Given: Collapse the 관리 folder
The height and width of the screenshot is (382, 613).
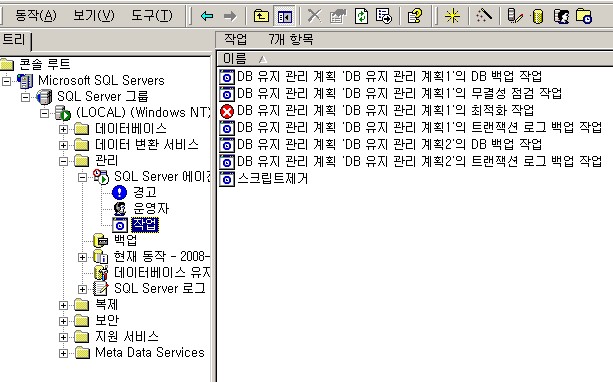Looking at the screenshot, I should [63, 161].
